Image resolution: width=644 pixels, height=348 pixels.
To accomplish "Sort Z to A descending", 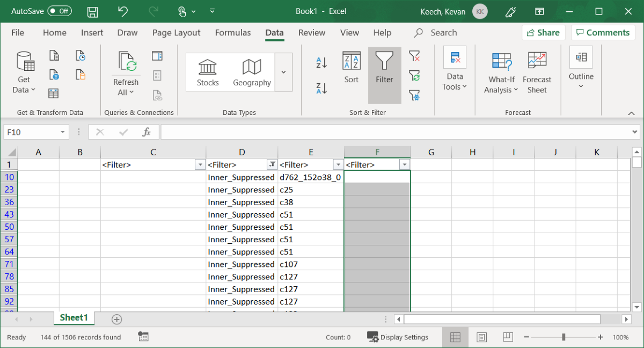I will (x=321, y=89).
